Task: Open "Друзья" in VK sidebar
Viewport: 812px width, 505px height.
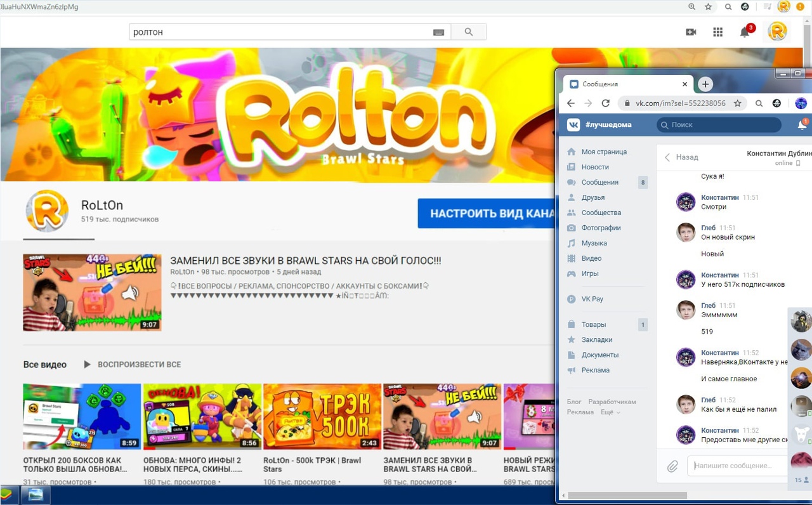Action: coord(593,197)
